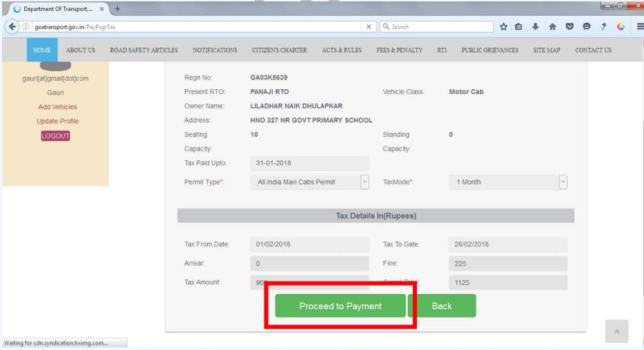644x350 pixels.
Task: Bookmark this page with the star icon
Action: [503, 27]
